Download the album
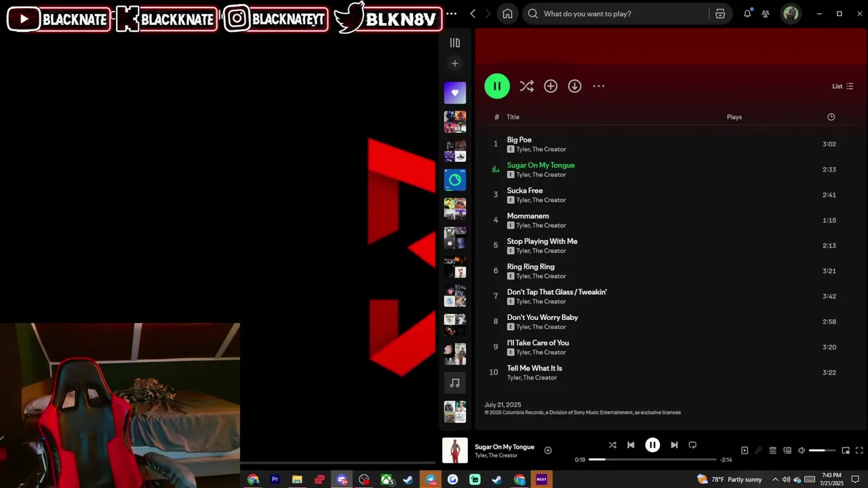Image resolution: width=868 pixels, height=488 pixels. tap(574, 86)
